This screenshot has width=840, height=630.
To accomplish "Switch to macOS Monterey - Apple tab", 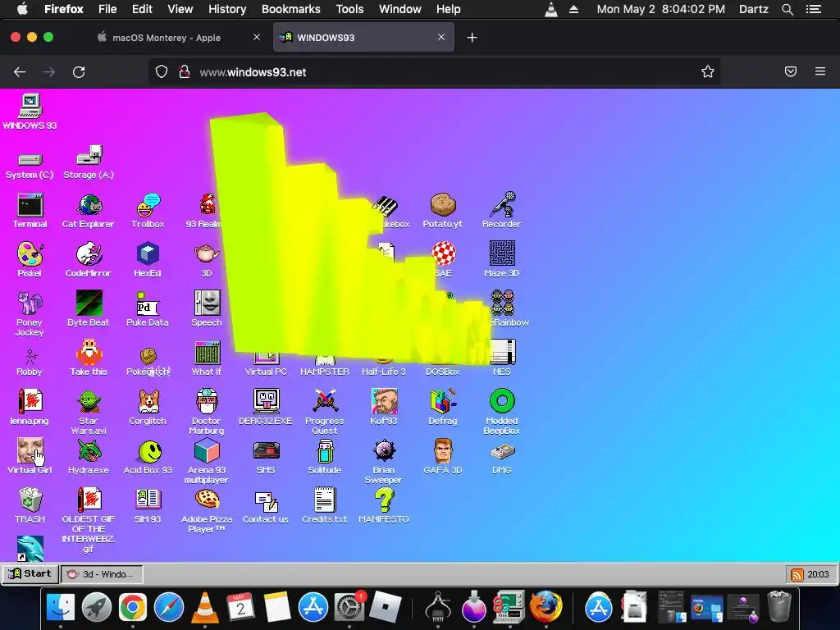I will (166, 38).
